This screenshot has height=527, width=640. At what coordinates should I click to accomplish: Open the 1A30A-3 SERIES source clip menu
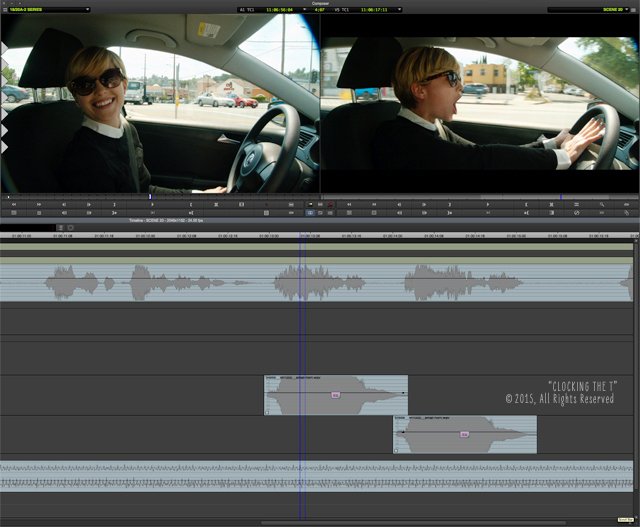pyautogui.click(x=45, y=9)
